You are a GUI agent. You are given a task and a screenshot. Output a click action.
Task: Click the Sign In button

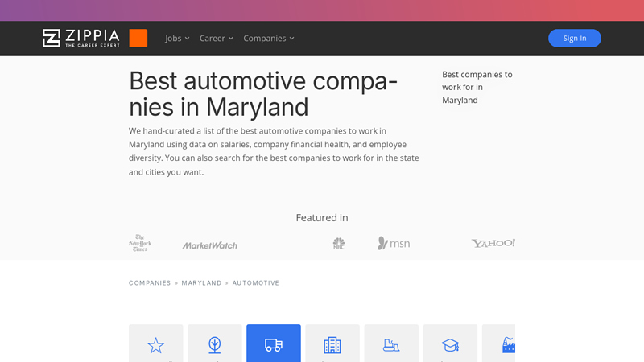(x=574, y=38)
